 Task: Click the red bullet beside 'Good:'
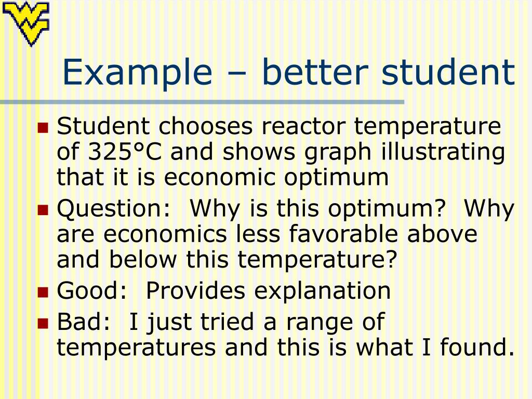click(43, 292)
